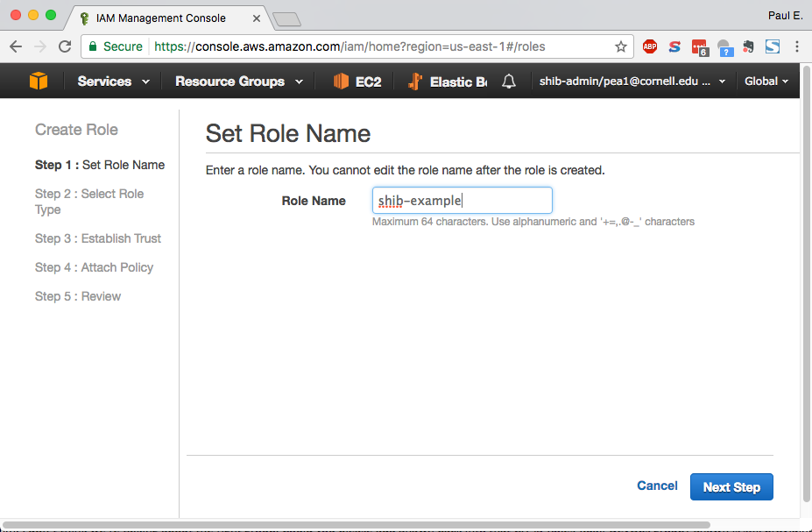Expand the Services dropdown menu

click(x=113, y=82)
